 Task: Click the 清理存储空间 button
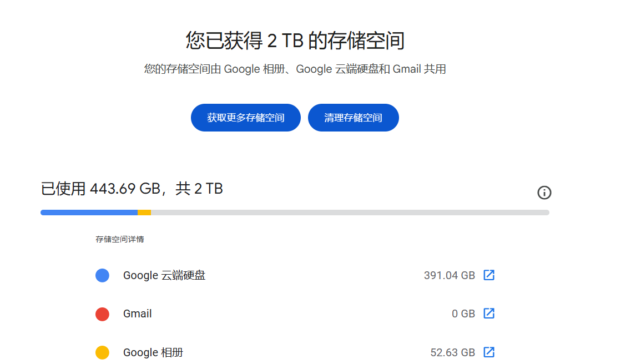point(354,118)
